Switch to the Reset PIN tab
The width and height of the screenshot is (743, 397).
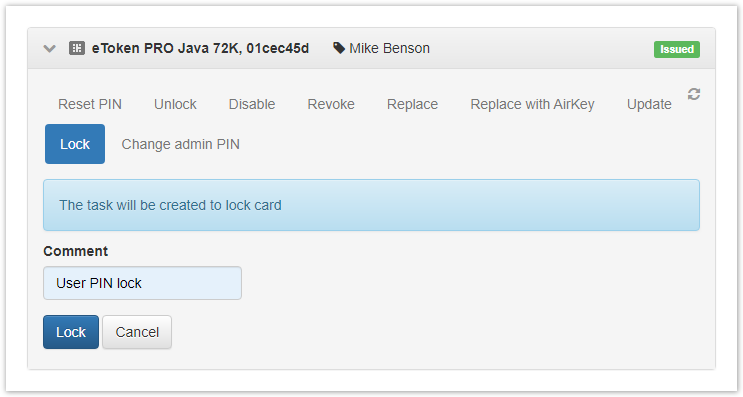tap(90, 104)
